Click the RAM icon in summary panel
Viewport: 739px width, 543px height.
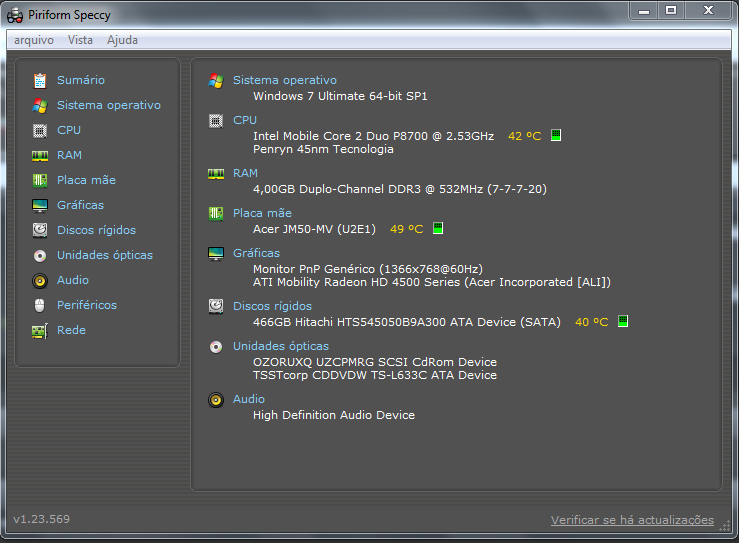pos(216,174)
